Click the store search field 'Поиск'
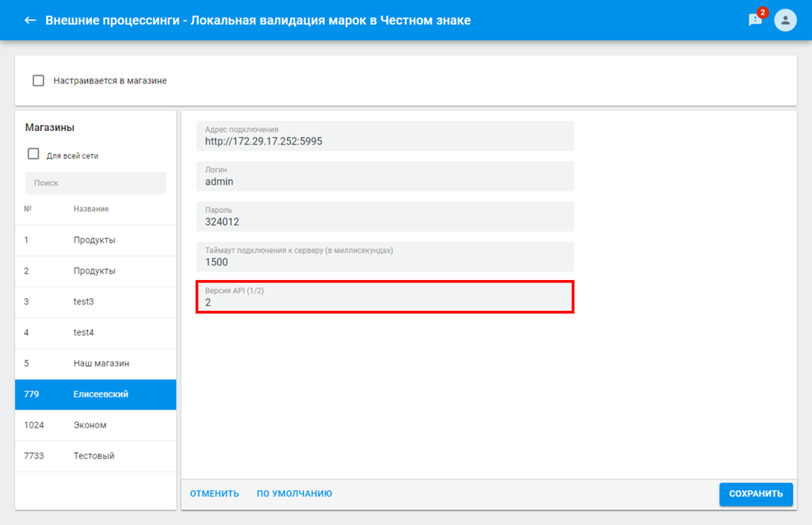 pyautogui.click(x=95, y=182)
